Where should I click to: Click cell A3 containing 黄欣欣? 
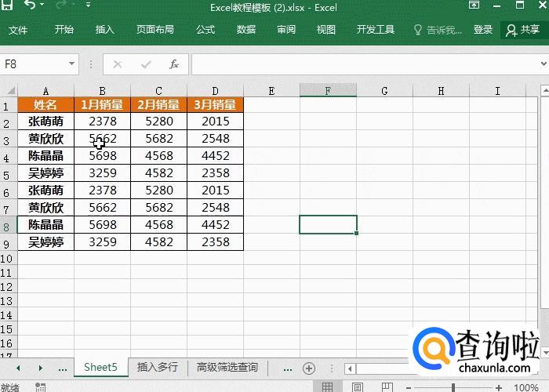tap(45, 139)
